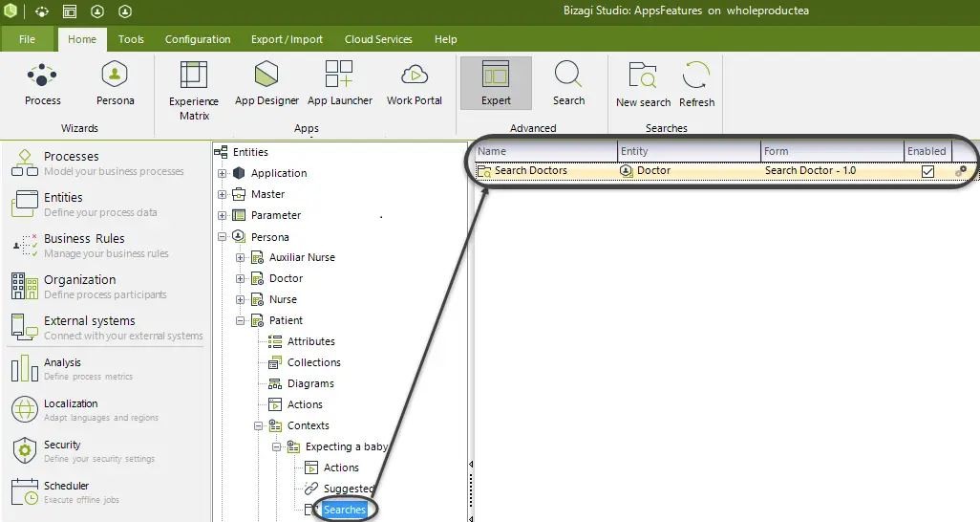Open the Persona wizard
The image size is (980, 522).
[x=115, y=84]
